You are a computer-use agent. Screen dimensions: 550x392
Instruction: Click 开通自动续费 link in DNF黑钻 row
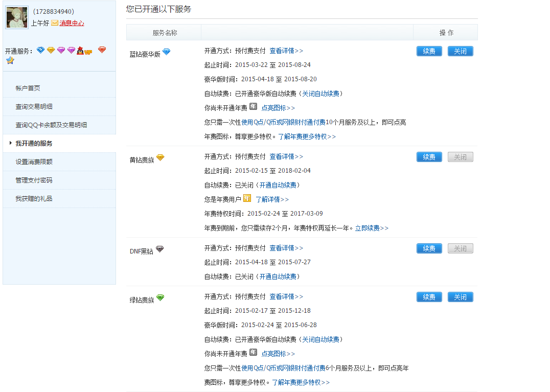click(278, 276)
